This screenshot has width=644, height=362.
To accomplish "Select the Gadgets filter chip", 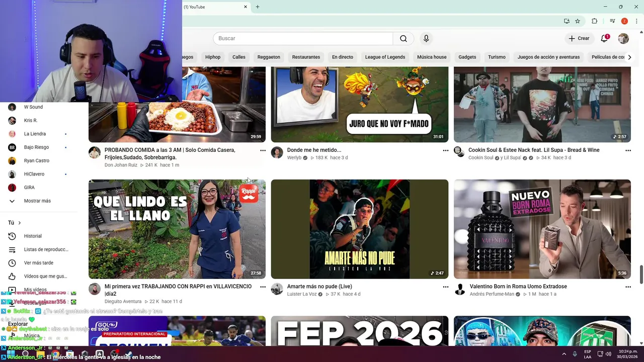I will pos(467,57).
